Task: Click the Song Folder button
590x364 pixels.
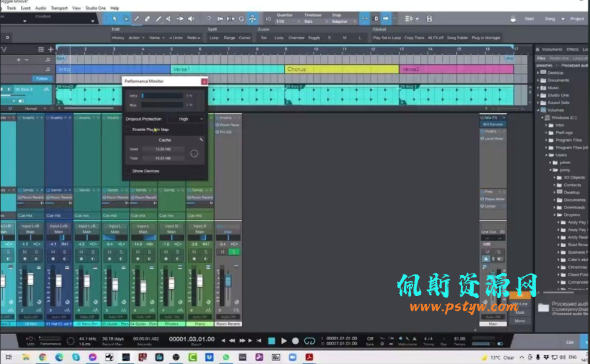Action: coord(457,37)
